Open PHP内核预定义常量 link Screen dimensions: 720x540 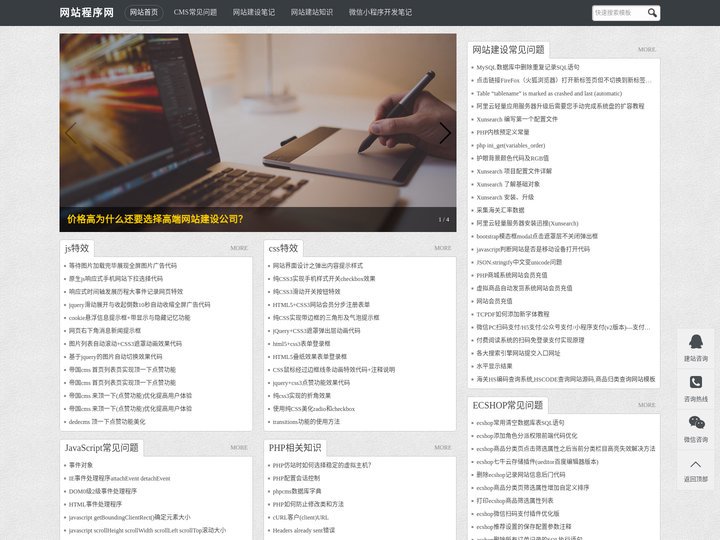503,132
